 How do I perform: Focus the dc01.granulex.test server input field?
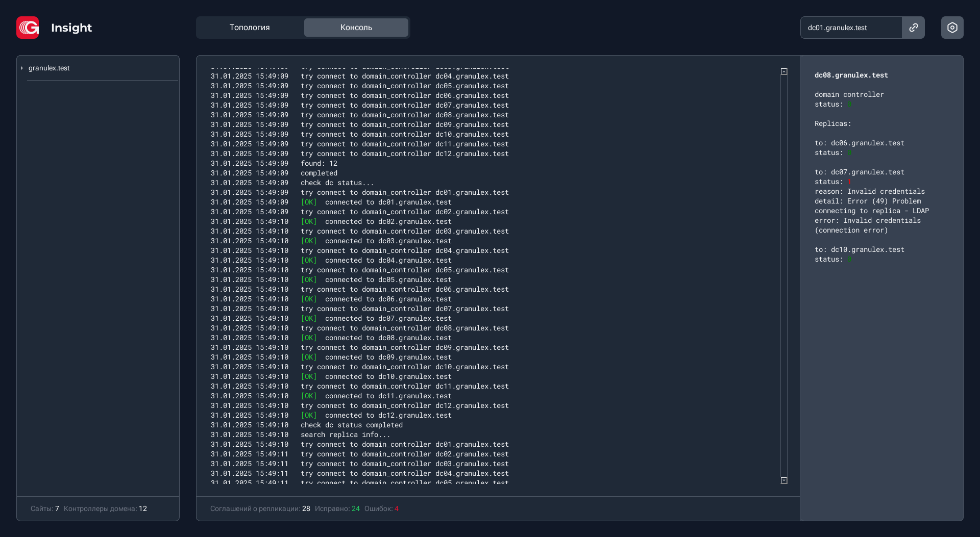coord(851,28)
